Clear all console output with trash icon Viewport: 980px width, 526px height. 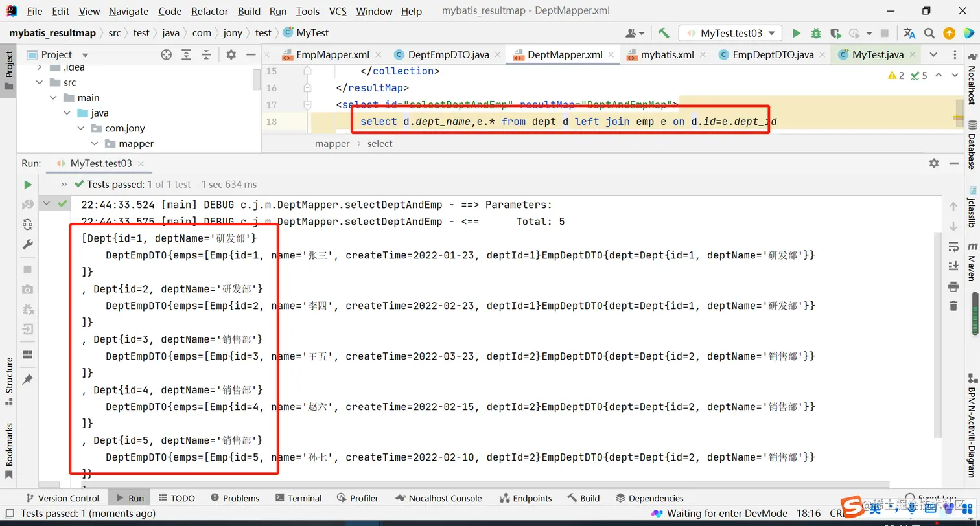point(953,306)
